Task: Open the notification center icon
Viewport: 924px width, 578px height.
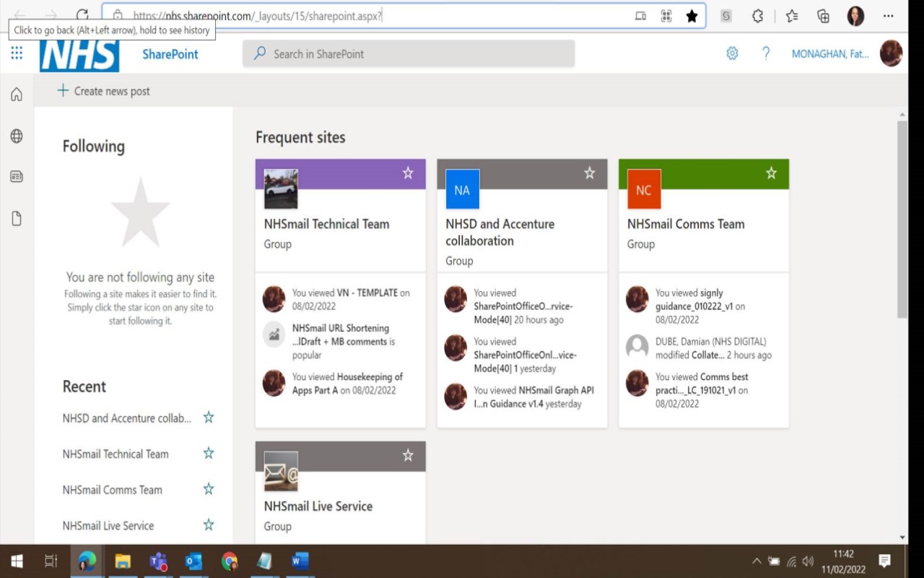Action: pyautogui.click(x=884, y=561)
